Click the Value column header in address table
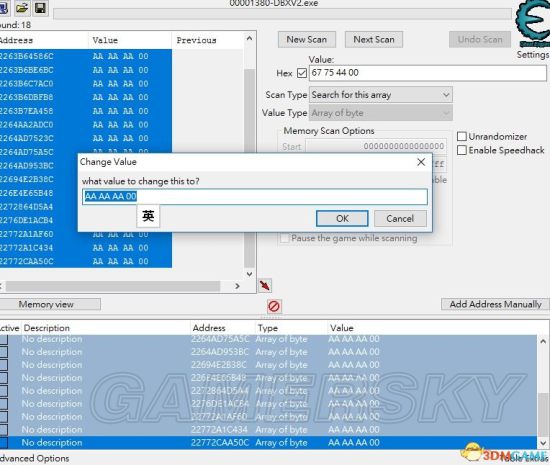Screen dimensions: 550x465 [x=342, y=328]
